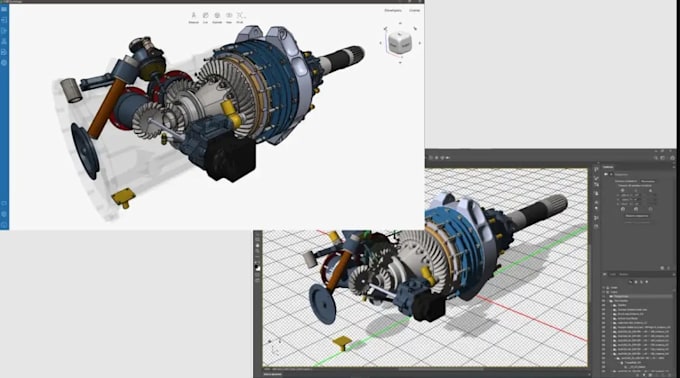Click Photoshop share icon at top right
The width and height of the screenshot is (680, 378).
673,158
